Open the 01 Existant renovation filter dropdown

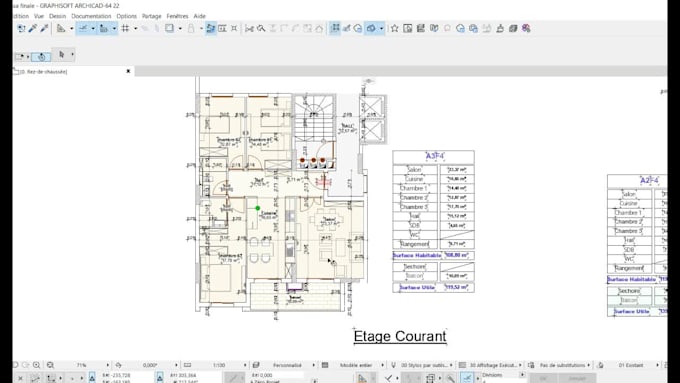[657, 365]
